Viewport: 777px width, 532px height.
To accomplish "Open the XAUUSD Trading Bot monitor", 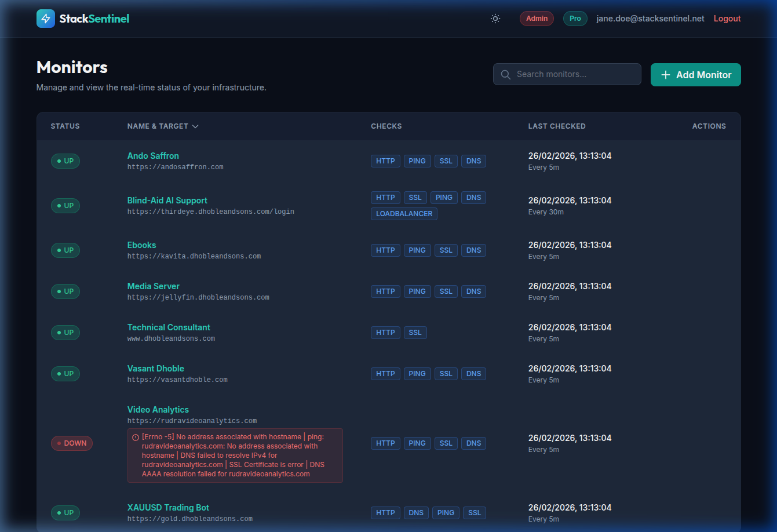I will 168,508.
